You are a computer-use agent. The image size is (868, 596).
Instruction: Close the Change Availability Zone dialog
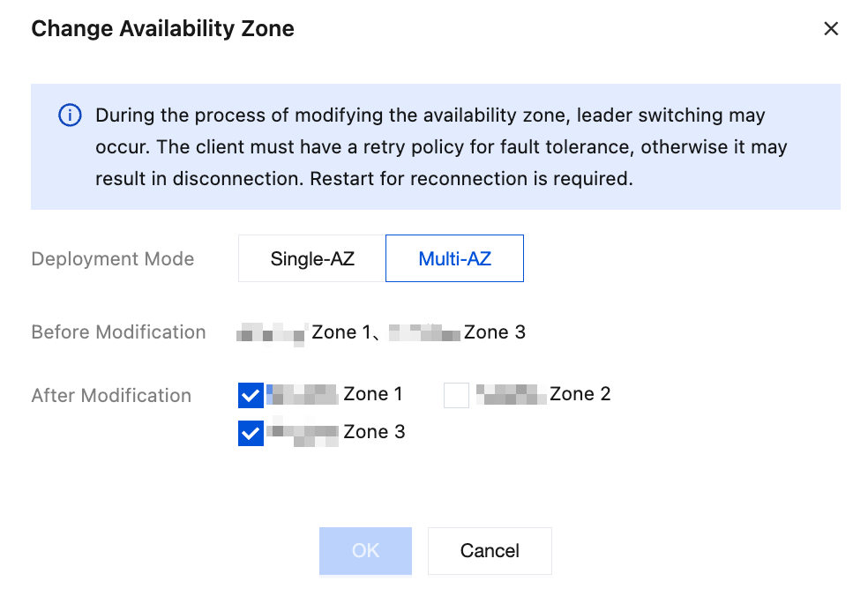pyautogui.click(x=830, y=29)
